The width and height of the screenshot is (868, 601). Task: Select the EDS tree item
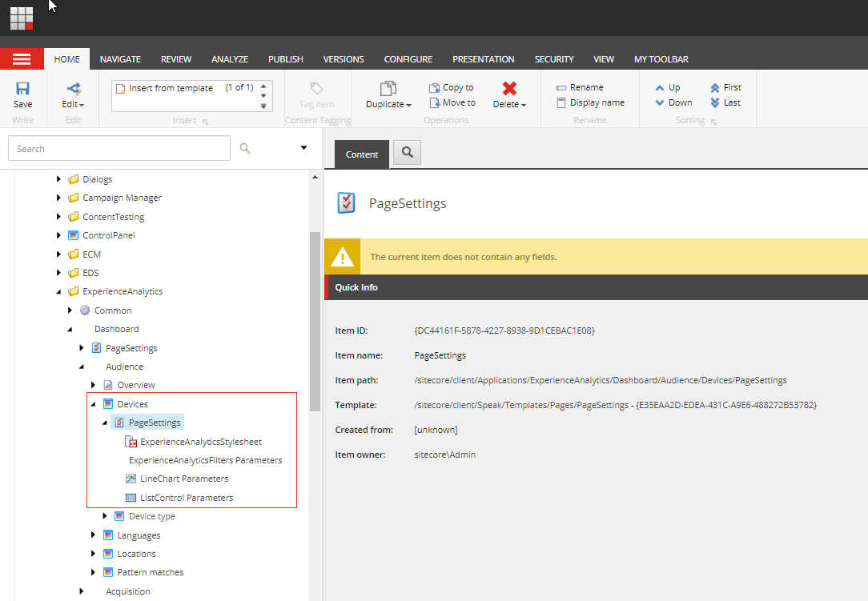[90, 273]
